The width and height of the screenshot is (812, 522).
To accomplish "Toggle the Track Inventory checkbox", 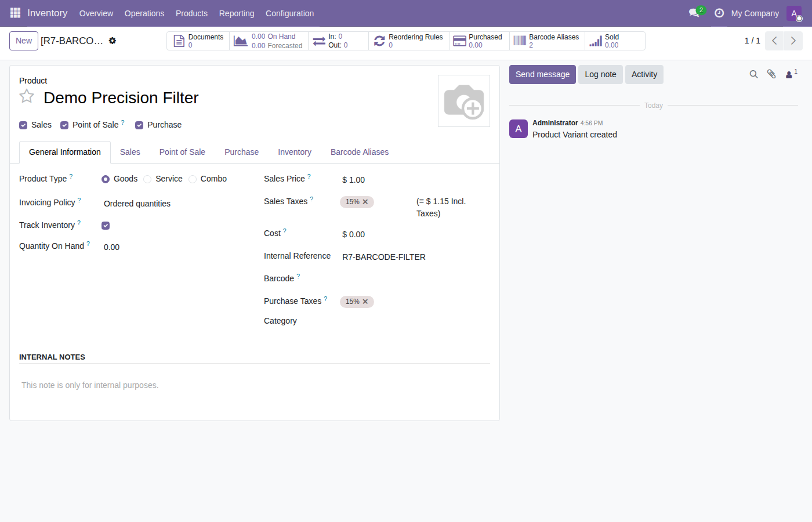I will tap(106, 226).
